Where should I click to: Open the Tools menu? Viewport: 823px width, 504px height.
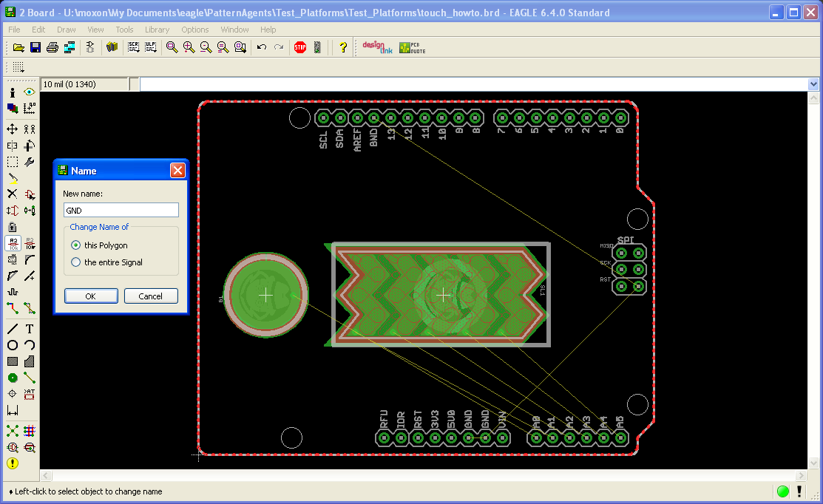(124, 30)
